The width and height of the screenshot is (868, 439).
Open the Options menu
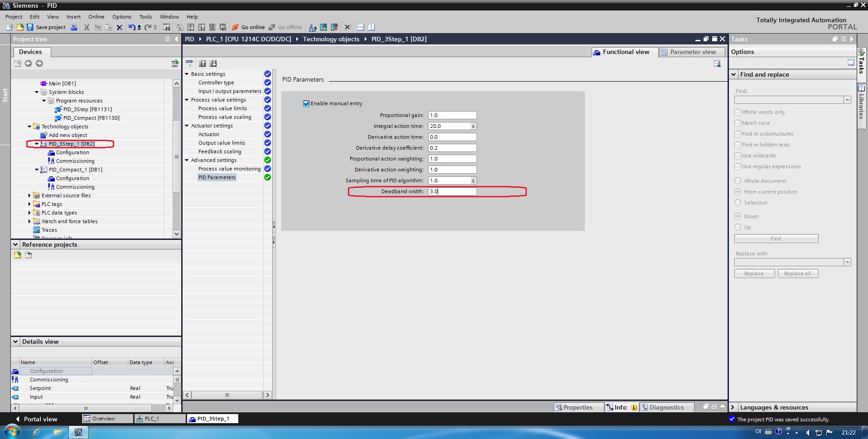[122, 17]
